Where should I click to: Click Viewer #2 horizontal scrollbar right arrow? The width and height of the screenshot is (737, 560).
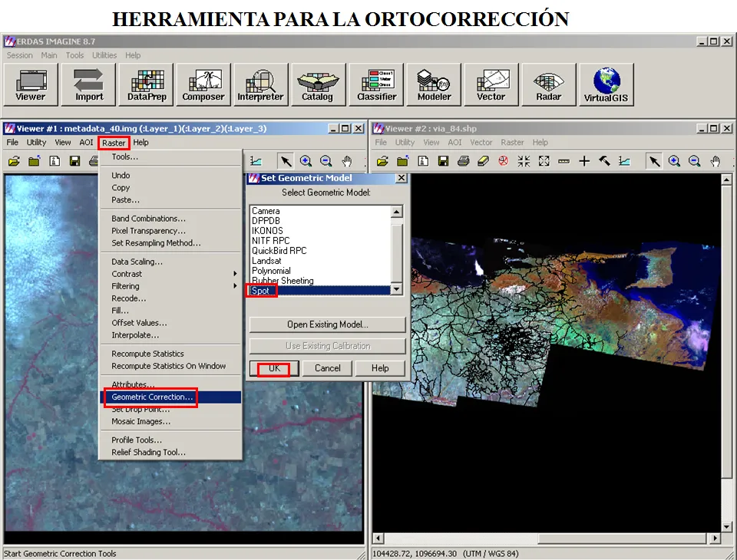tap(715, 539)
